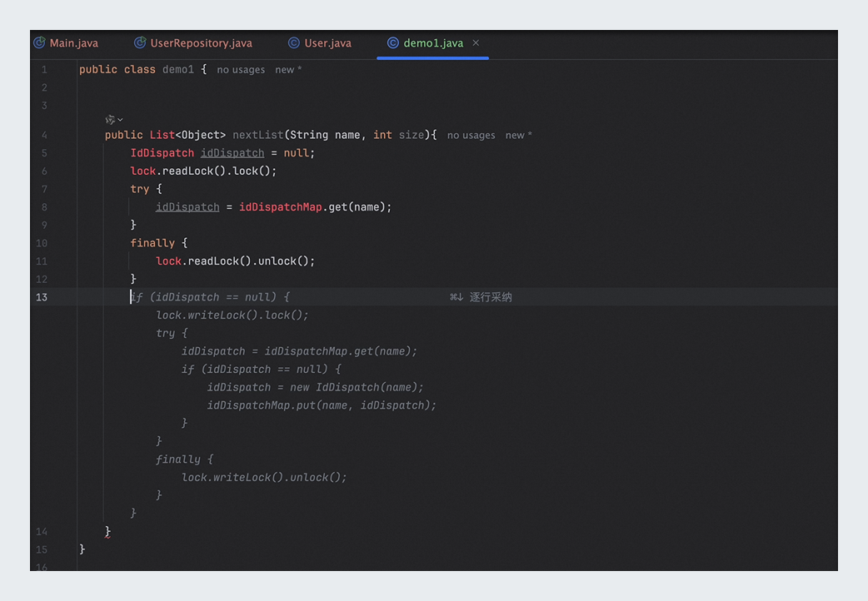Click 'lock.readLock().unlock();' statement

pos(235,261)
